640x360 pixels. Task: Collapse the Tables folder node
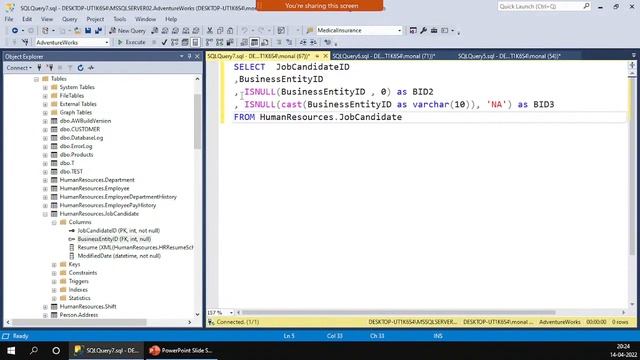(x=36, y=79)
